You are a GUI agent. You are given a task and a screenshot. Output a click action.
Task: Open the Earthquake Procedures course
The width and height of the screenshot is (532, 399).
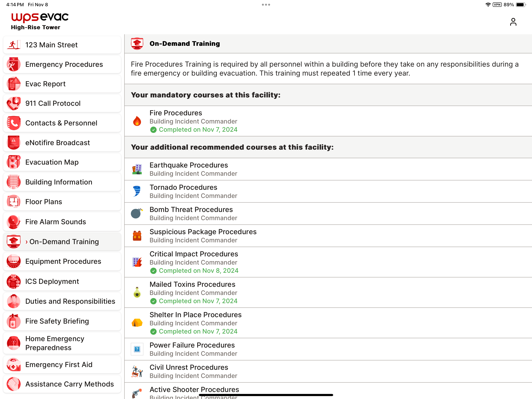(x=328, y=169)
